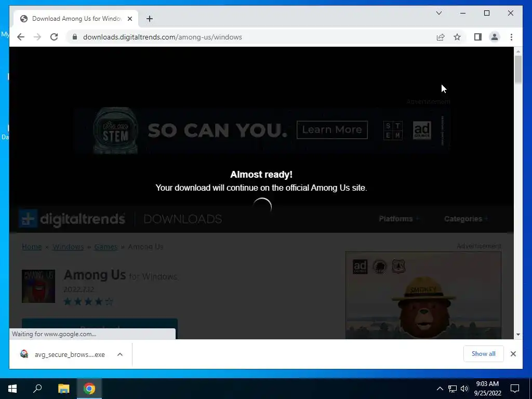View site security lock information
Viewport: 532px width, 399px height.
(75, 37)
